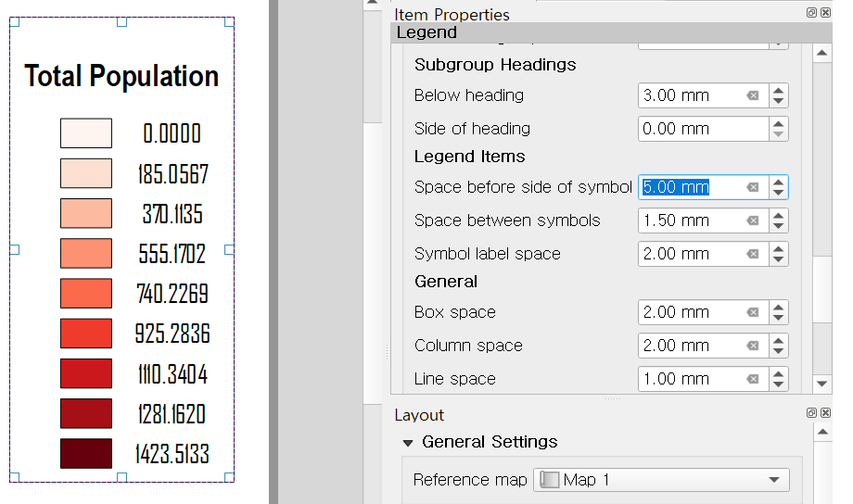
Task: Decrease Space between symbols value
Action: click(x=779, y=226)
